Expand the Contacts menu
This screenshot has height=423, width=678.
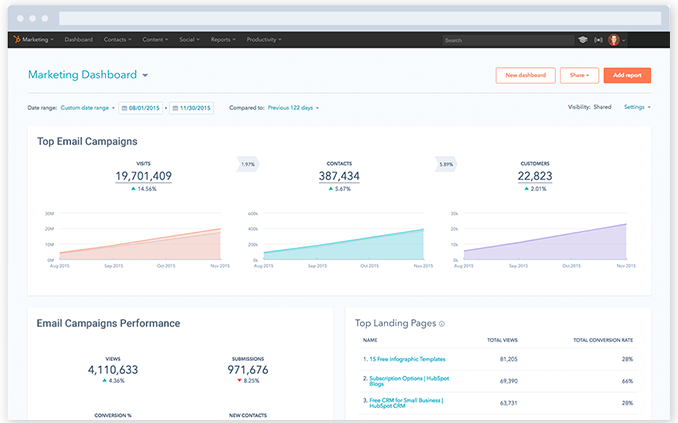coord(117,39)
